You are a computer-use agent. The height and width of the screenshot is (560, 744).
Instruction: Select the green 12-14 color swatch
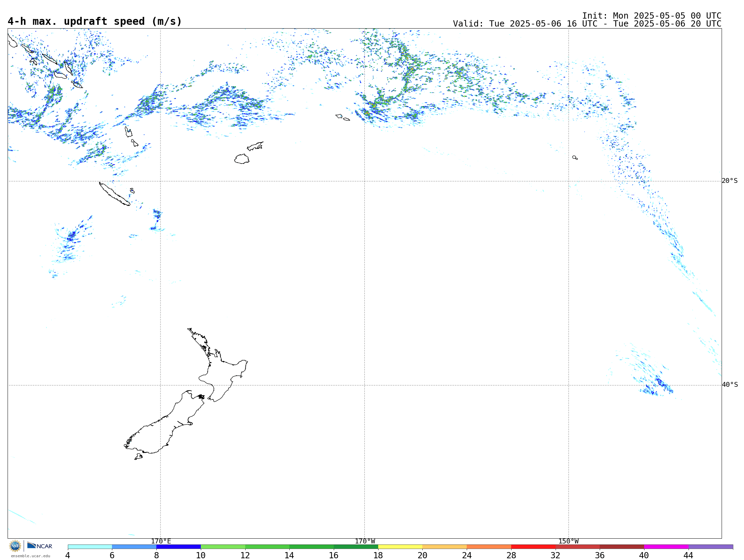[x=267, y=547]
